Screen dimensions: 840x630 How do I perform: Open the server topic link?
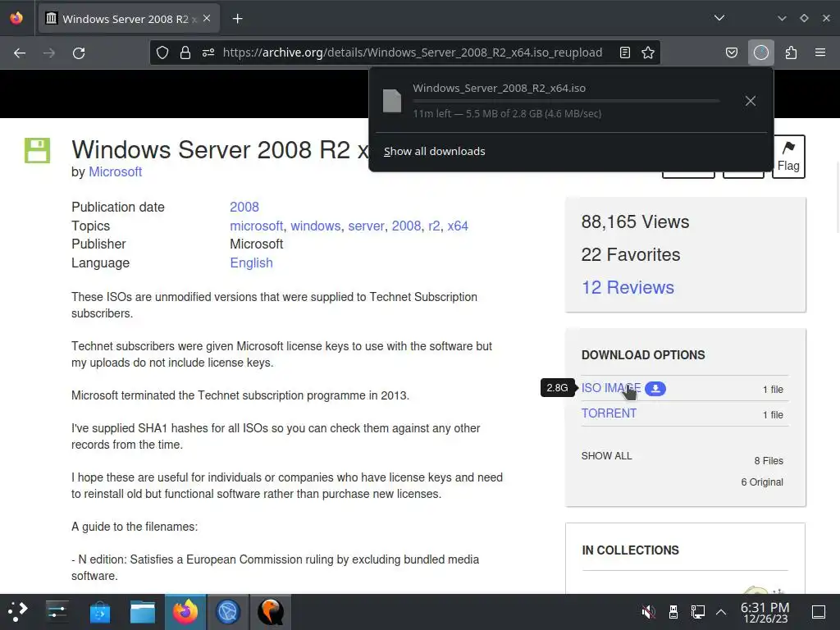[366, 226]
